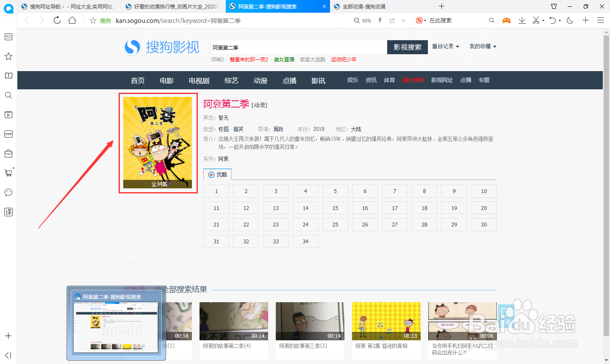Play episode 1
This screenshot has width=610, height=364.
pos(216,191)
